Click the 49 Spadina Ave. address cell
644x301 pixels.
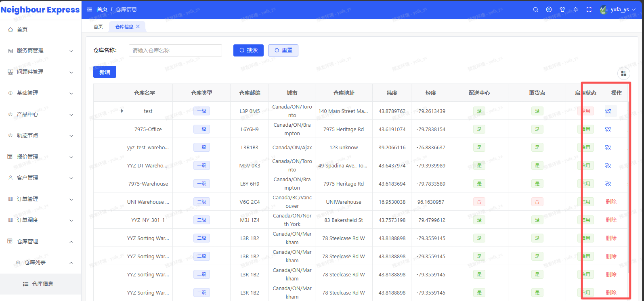pyautogui.click(x=343, y=165)
